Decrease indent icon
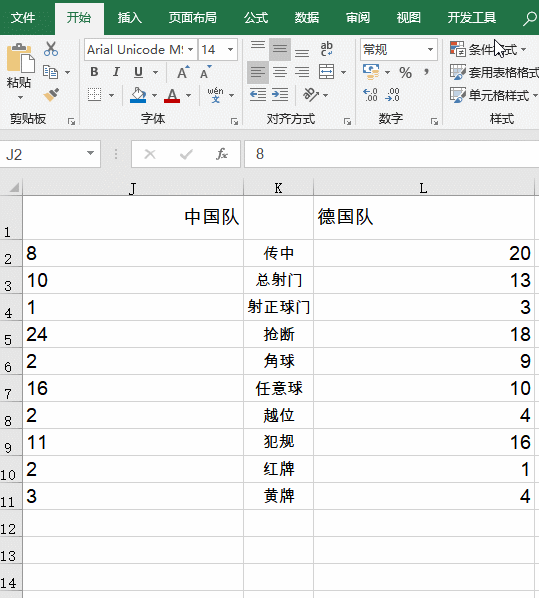Screen dimensions: 539x598 coord(258,95)
